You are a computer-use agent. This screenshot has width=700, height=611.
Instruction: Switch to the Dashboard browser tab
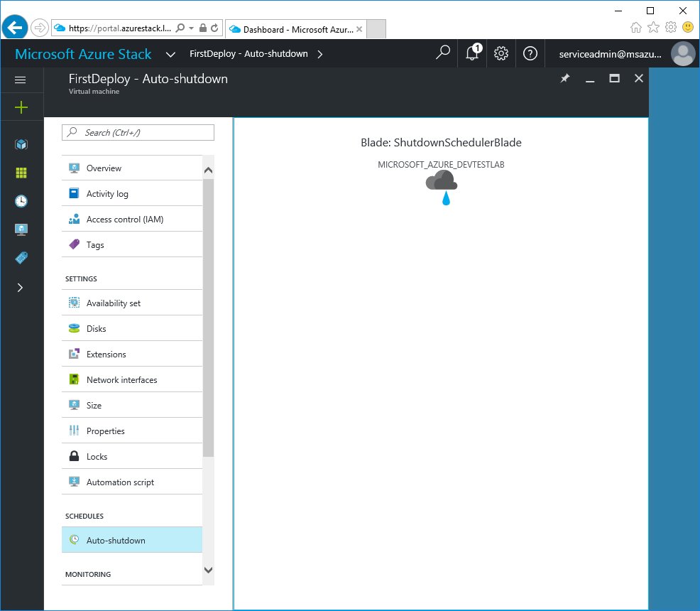295,29
